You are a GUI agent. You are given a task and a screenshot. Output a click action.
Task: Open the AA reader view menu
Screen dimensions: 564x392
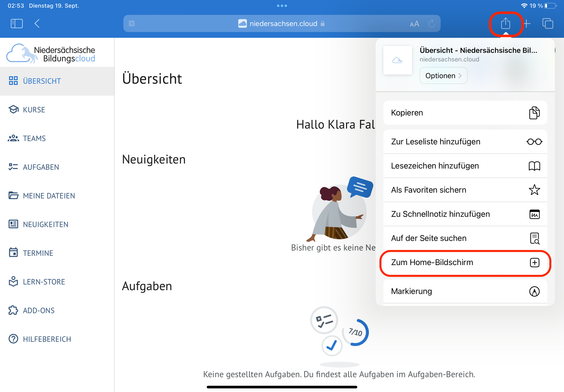tap(414, 24)
